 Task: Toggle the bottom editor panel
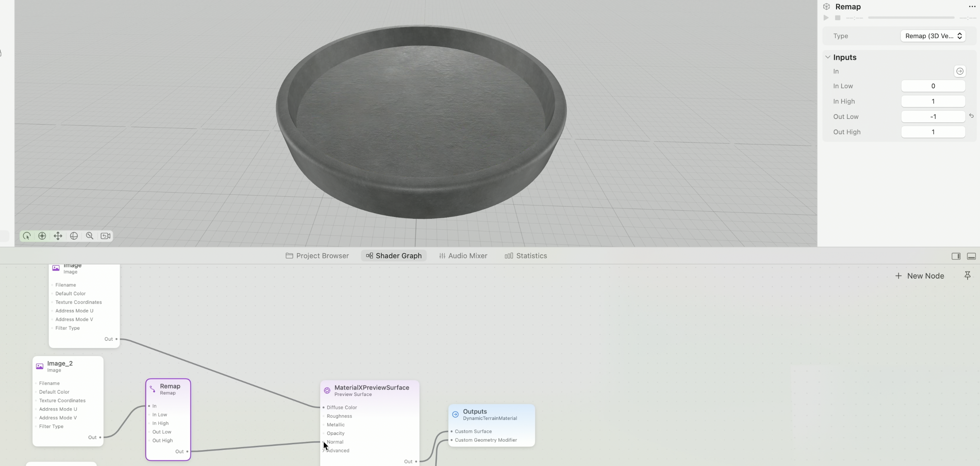click(x=971, y=256)
